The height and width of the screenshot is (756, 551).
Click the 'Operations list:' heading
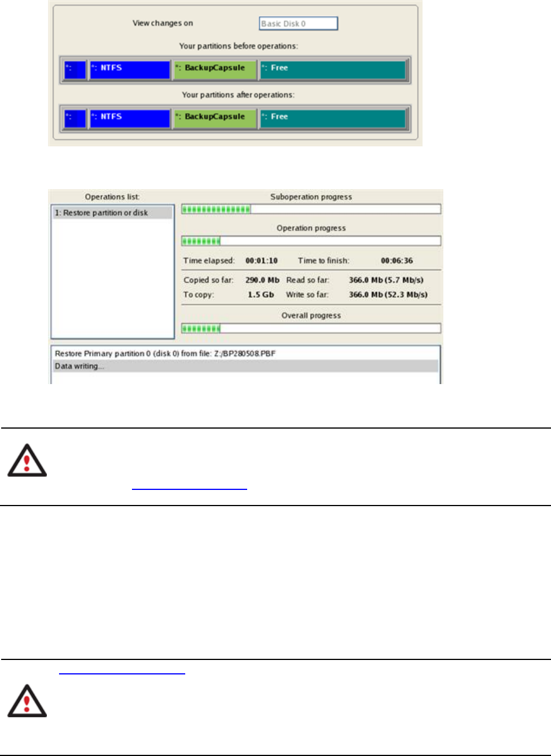(112, 197)
